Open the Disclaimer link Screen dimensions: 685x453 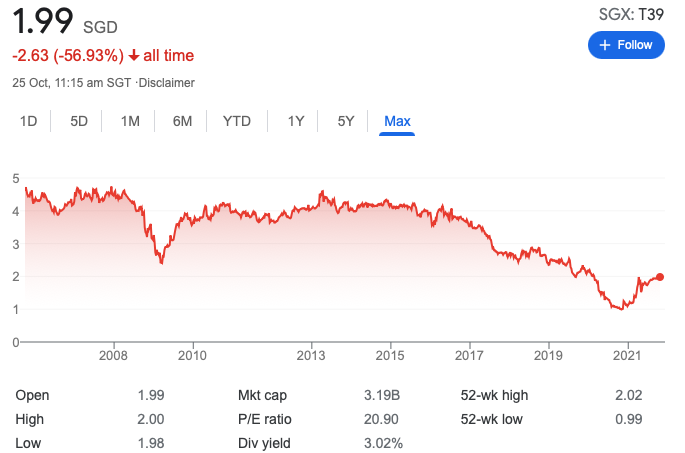click(168, 83)
